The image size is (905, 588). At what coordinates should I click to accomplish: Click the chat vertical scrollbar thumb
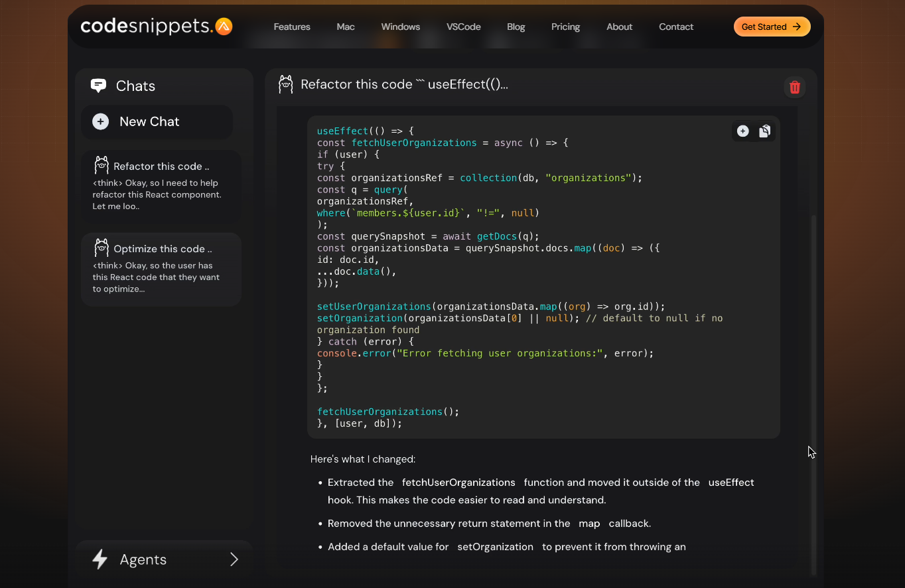pos(814,395)
